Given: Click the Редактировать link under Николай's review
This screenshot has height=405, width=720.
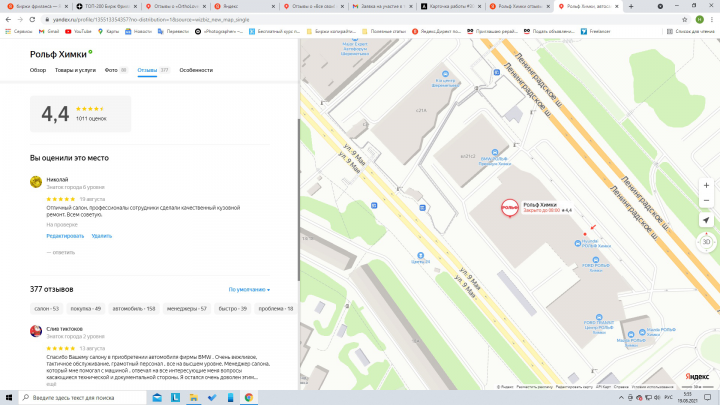Looking at the screenshot, I should (x=65, y=236).
